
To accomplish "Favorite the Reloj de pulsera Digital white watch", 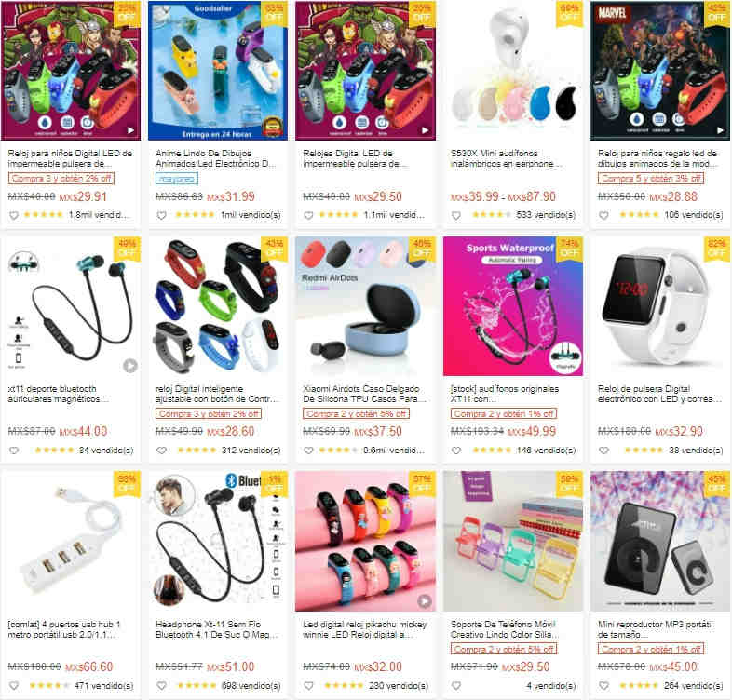I will click(x=604, y=451).
